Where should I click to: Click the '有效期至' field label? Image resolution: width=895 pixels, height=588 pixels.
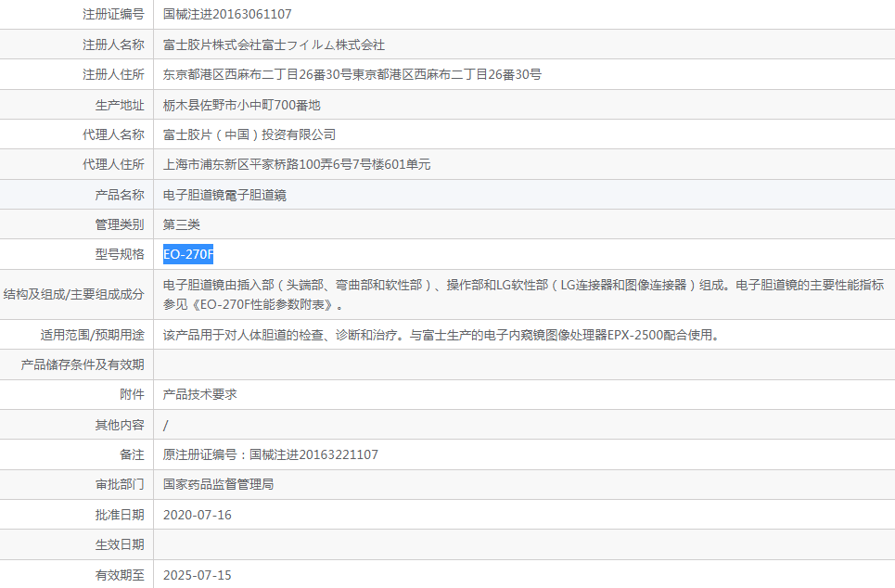coord(120,575)
